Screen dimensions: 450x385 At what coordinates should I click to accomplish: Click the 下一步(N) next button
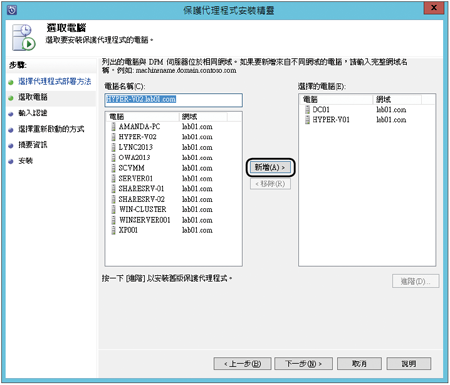(x=303, y=364)
